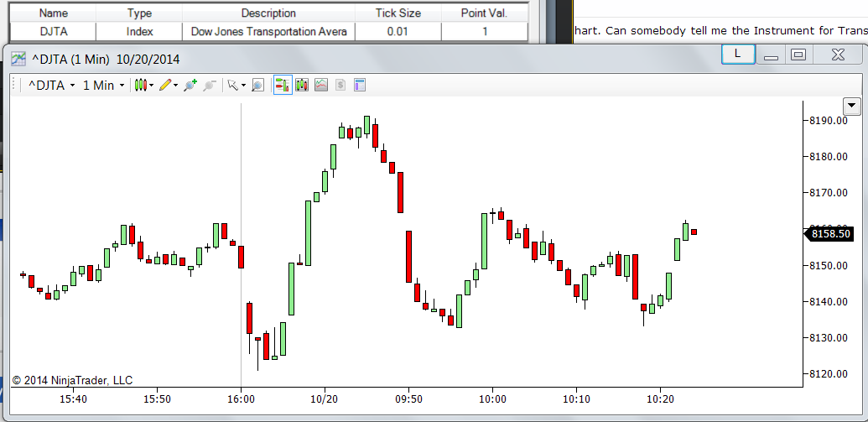The height and width of the screenshot is (422, 868).
Task: Click the Type column header
Action: coord(139,13)
